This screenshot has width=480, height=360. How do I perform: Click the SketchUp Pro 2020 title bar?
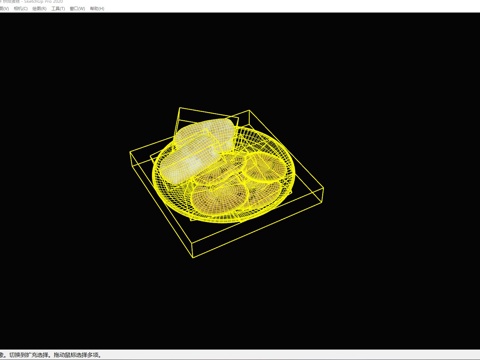click(x=32, y=2)
